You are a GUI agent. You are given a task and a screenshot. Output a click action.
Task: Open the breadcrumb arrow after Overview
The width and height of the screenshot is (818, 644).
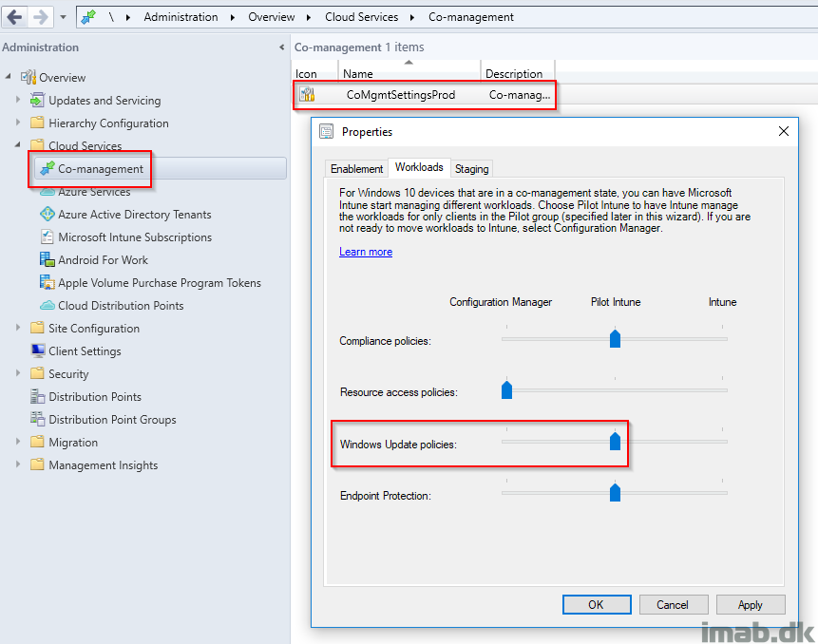click(309, 17)
